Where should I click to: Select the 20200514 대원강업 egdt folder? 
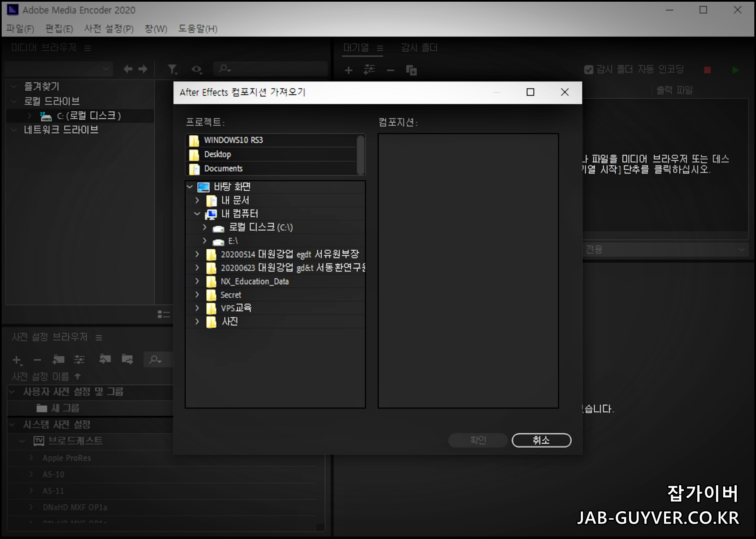coord(290,254)
